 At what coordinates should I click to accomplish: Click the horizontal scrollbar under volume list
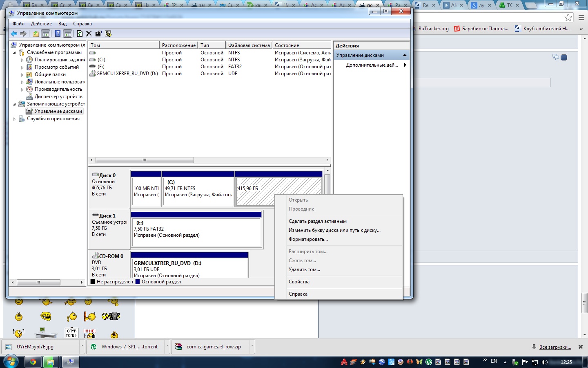click(144, 160)
